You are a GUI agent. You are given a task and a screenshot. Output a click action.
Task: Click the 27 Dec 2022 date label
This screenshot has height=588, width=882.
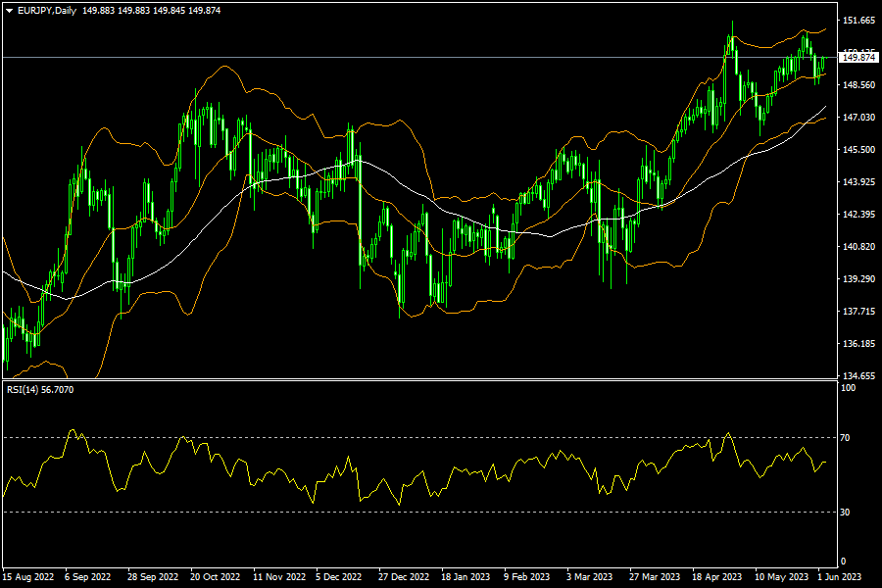(404, 577)
